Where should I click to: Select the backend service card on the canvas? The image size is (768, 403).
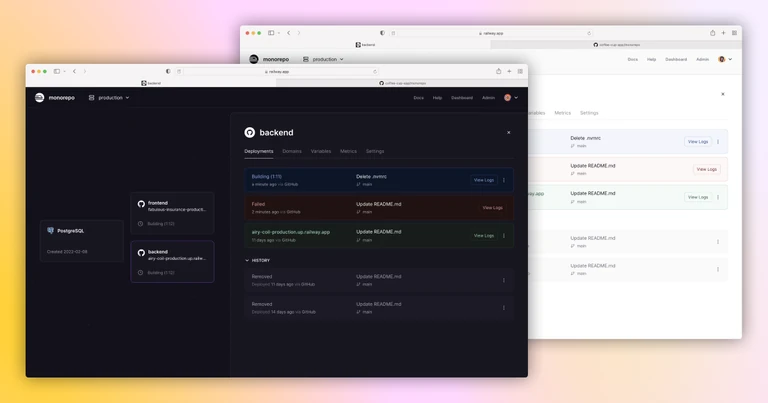[x=172, y=261]
